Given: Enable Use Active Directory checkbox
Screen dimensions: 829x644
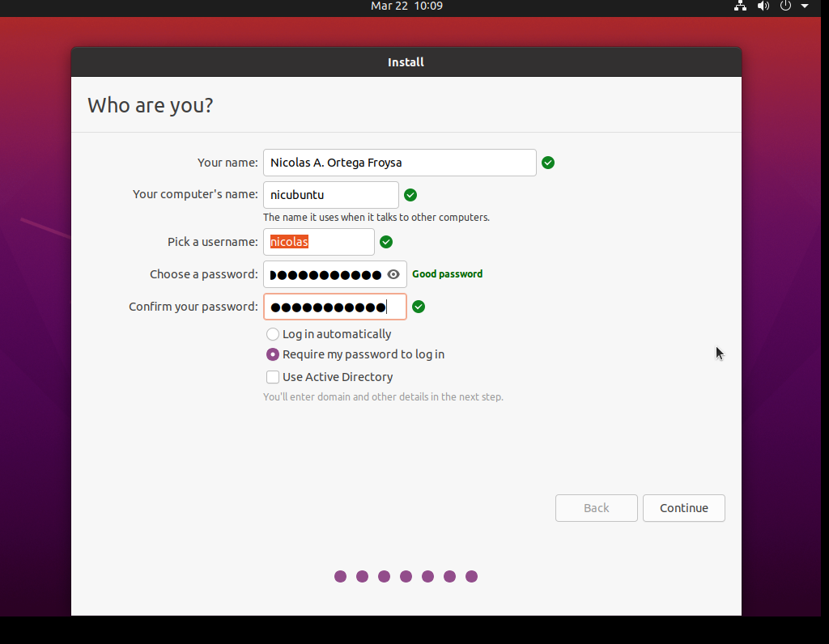Looking at the screenshot, I should pos(273,377).
